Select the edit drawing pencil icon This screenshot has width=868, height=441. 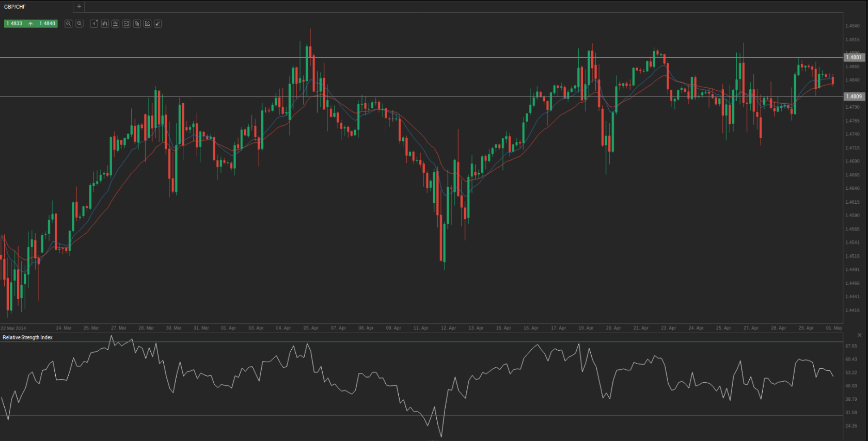point(148,24)
